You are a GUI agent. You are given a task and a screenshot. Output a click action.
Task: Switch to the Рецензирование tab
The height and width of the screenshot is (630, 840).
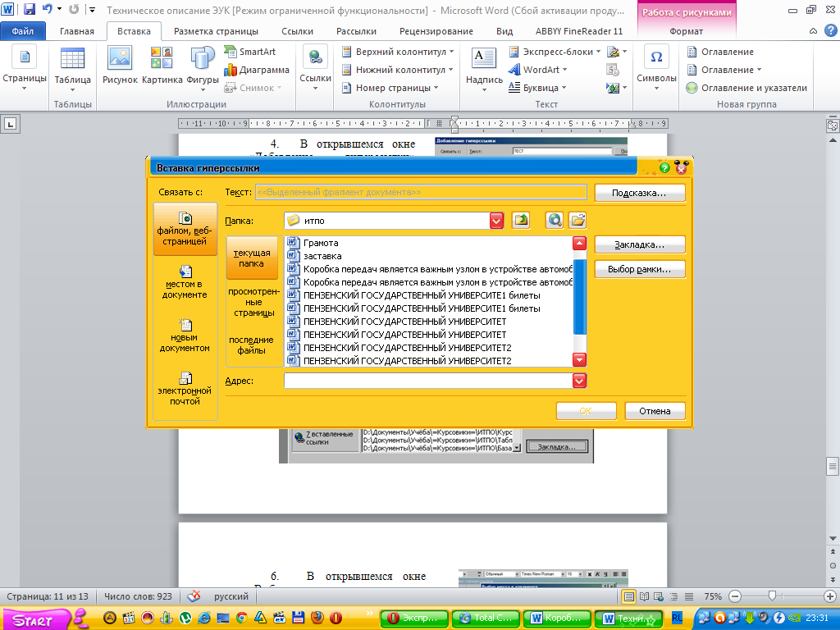[x=436, y=31]
